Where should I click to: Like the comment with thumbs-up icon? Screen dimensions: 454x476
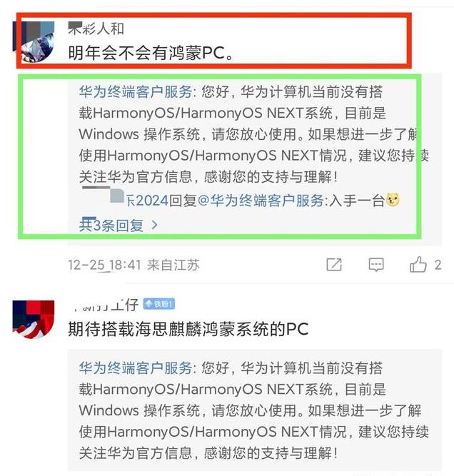coord(418,265)
